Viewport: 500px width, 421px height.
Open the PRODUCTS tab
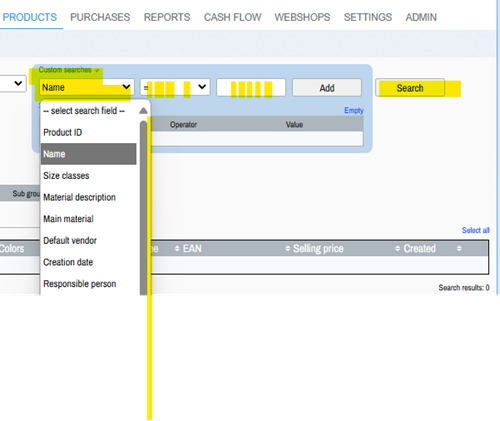[x=30, y=17]
